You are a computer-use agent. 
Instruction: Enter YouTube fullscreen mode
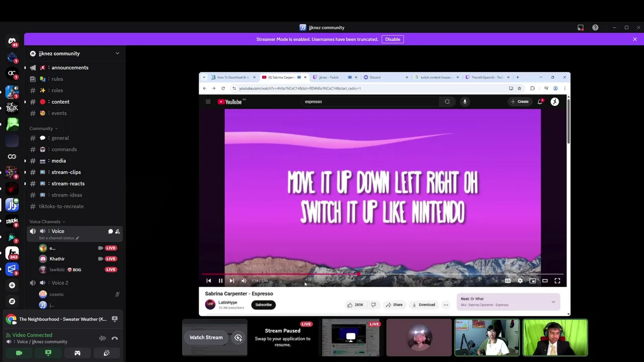[x=557, y=281]
